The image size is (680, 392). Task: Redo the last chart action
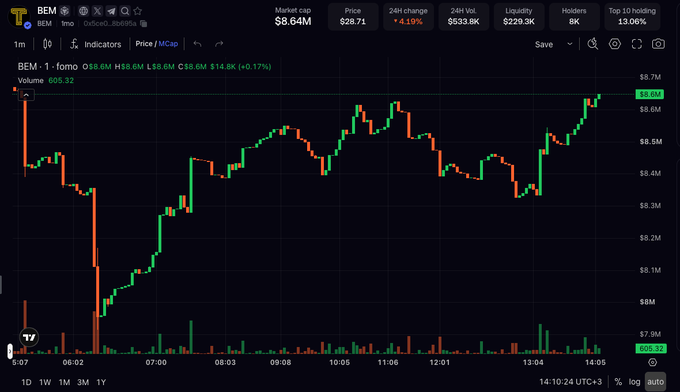pyautogui.click(x=219, y=44)
